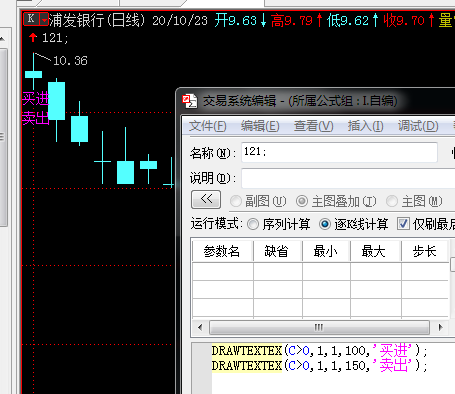Open the 查看(V) menu

[x=313, y=126]
